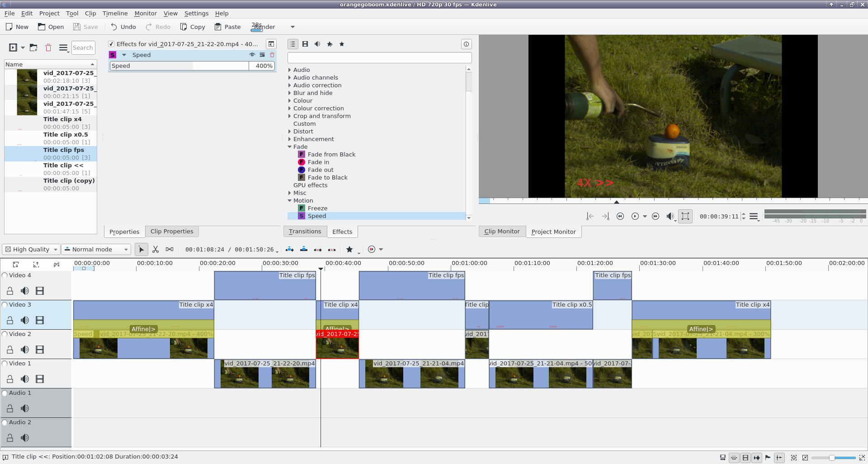Click the Render button
The width and height of the screenshot is (868, 464).
tap(264, 27)
